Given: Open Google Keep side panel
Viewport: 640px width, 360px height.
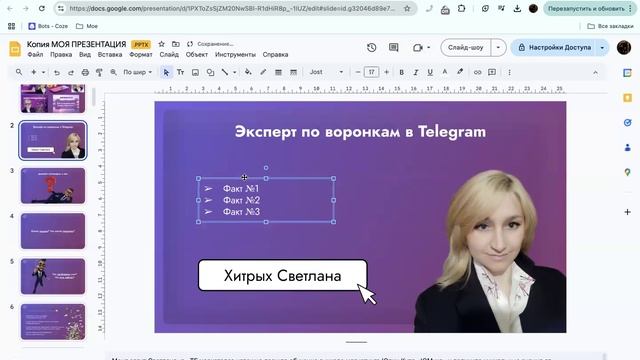Looking at the screenshot, I should point(627,98).
